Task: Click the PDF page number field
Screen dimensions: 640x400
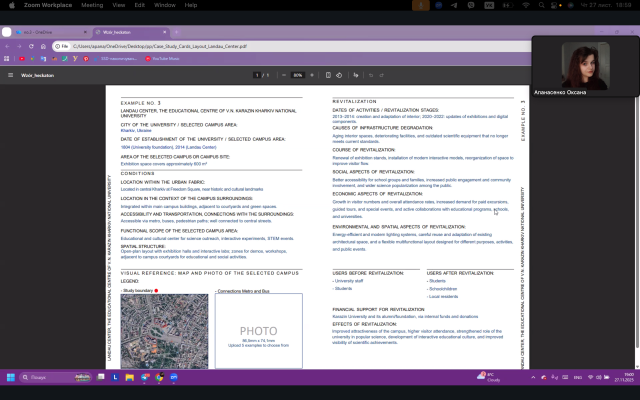Action: pyautogui.click(x=256, y=75)
